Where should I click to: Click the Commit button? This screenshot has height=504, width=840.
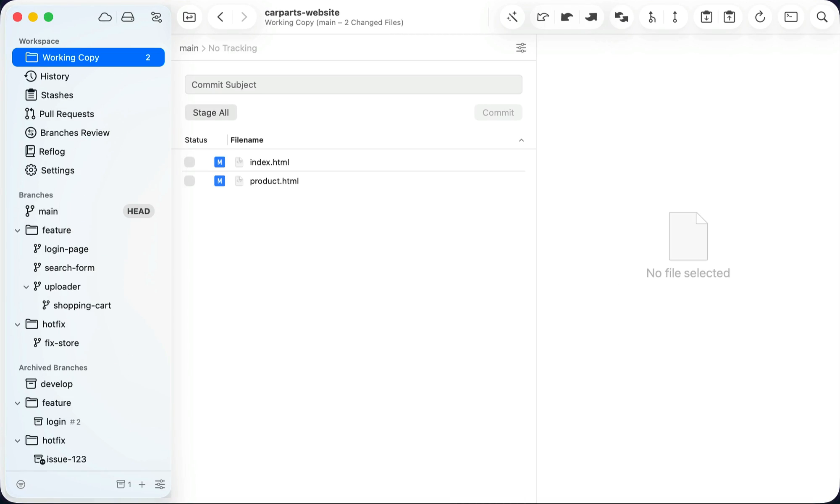point(498,113)
